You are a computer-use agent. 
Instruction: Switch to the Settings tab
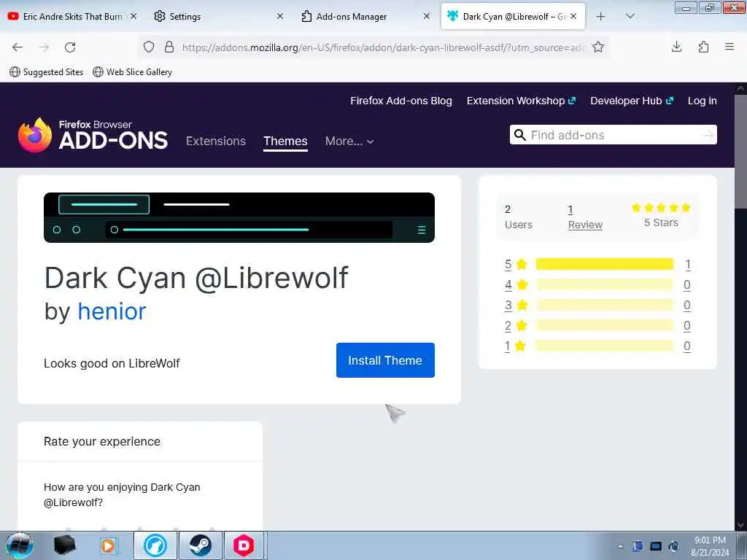[x=219, y=16]
